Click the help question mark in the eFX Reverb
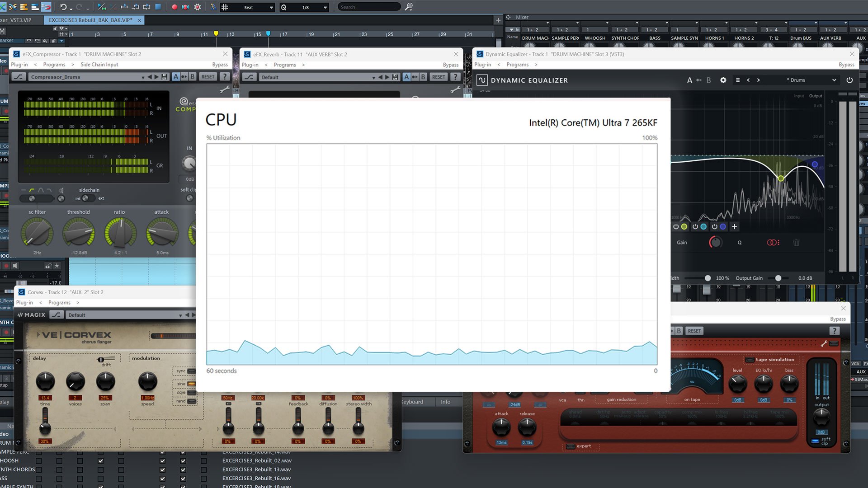Viewport: 868px width, 488px height. (455, 77)
